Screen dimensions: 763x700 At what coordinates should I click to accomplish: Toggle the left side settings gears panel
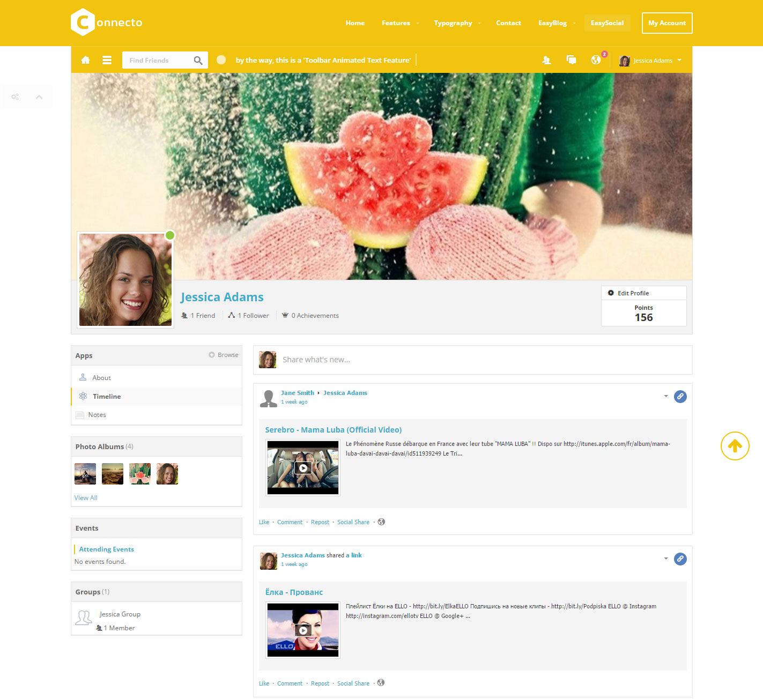point(15,97)
